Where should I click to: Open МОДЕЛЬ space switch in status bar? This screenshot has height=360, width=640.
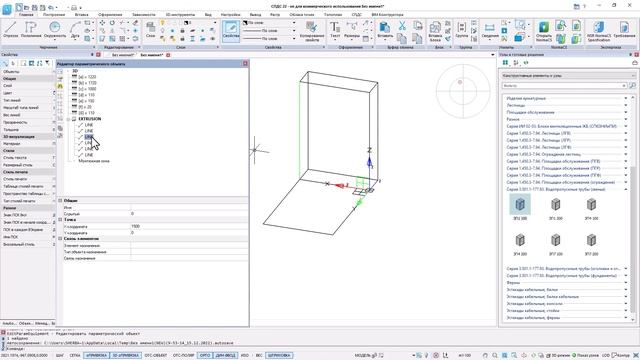click(x=362, y=356)
